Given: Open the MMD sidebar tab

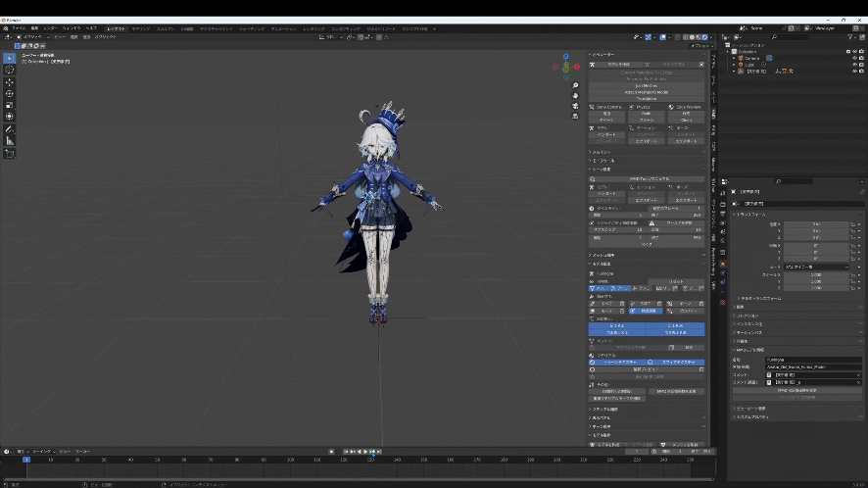Looking at the screenshot, I should click(713, 114).
